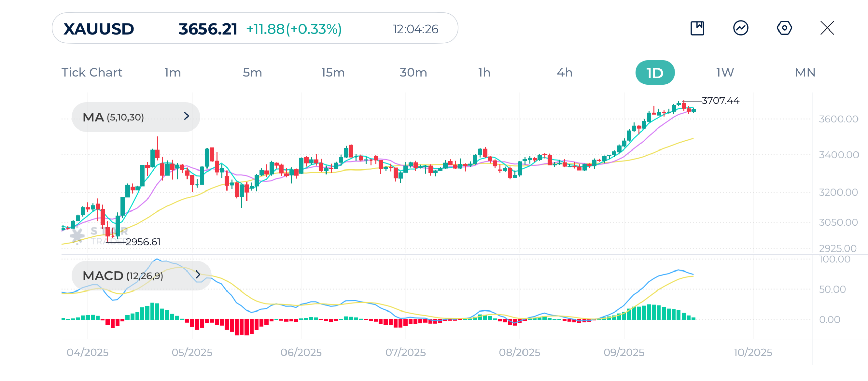Select the 5m timeframe
This screenshot has width=868, height=381.
(253, 73)
